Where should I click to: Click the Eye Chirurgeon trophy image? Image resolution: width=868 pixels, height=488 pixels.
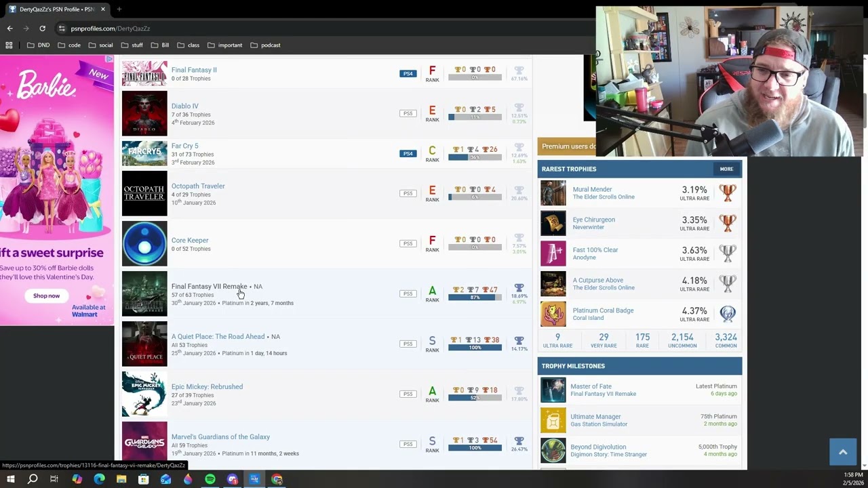point(553,223)
